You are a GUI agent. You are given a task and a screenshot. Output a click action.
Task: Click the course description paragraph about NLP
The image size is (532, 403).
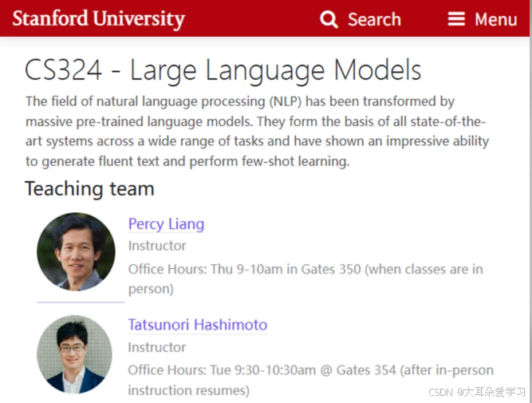pyautogui.click(x=257, y=132)
